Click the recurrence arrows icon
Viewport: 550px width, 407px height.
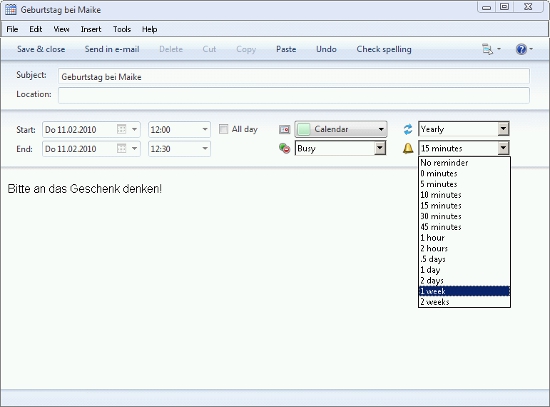[408, 129]
